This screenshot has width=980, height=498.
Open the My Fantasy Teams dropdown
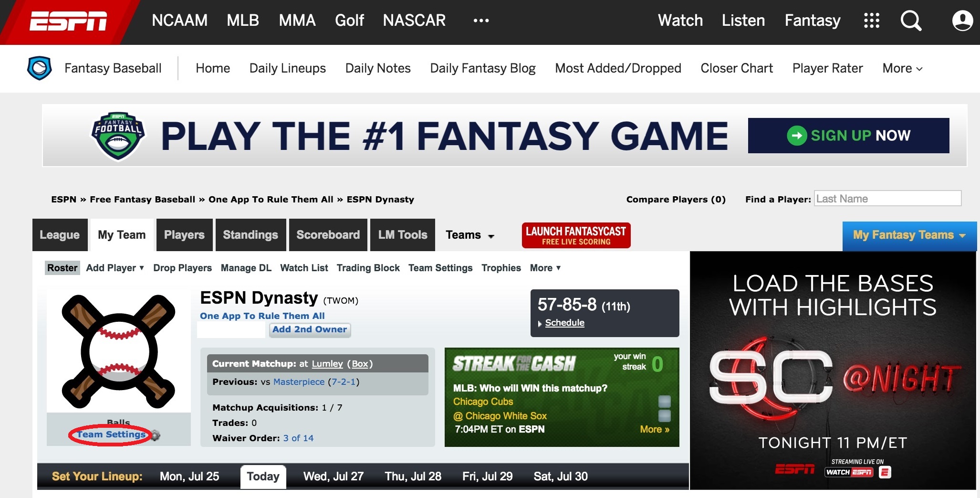909,235
